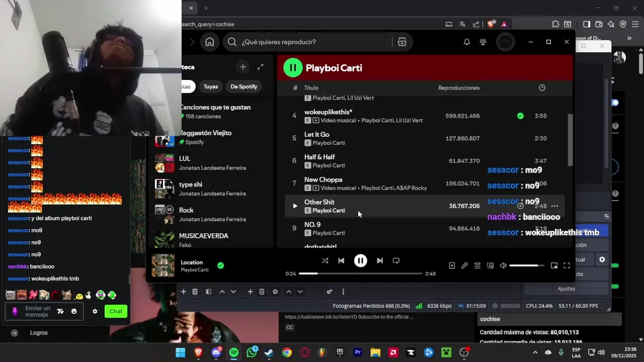This screenshot has height=362, width=644.
Task: Open Spotify miniplayer
Action: pos(554,265)
